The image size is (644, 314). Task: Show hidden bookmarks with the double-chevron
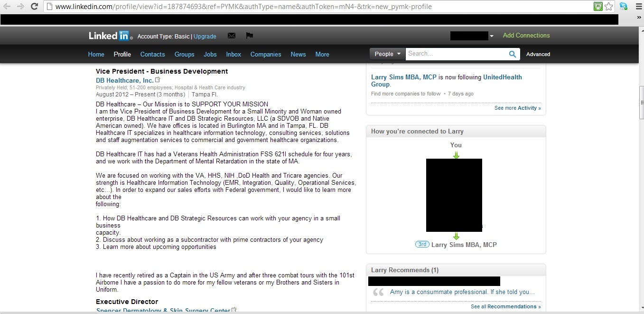pyautogui.click(x=639, y=18)
